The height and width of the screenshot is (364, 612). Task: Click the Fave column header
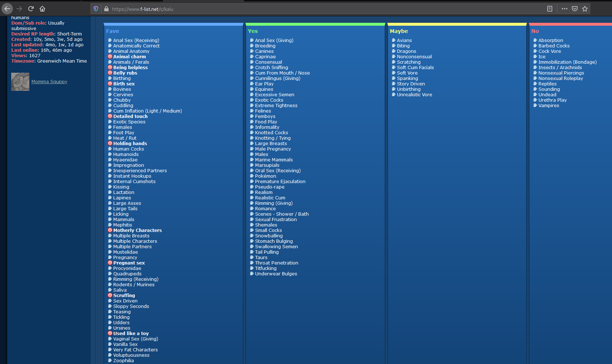[x=113, y=31]
